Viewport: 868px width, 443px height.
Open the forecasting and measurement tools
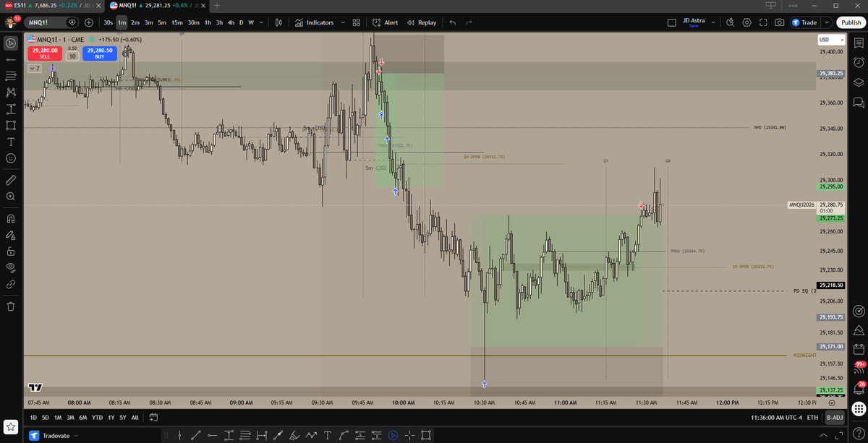coord(11,108)
